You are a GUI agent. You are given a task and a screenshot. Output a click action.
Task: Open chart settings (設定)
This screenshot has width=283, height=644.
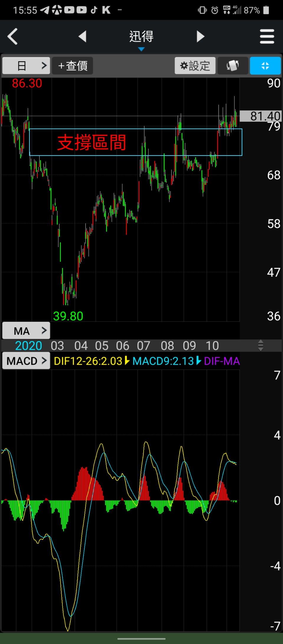tap(195, 66)
